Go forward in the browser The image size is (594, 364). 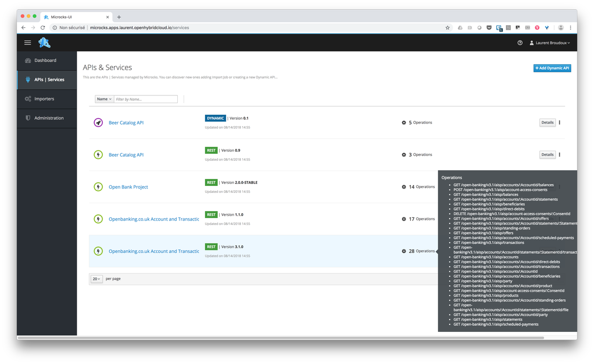[x=34, y=28]
